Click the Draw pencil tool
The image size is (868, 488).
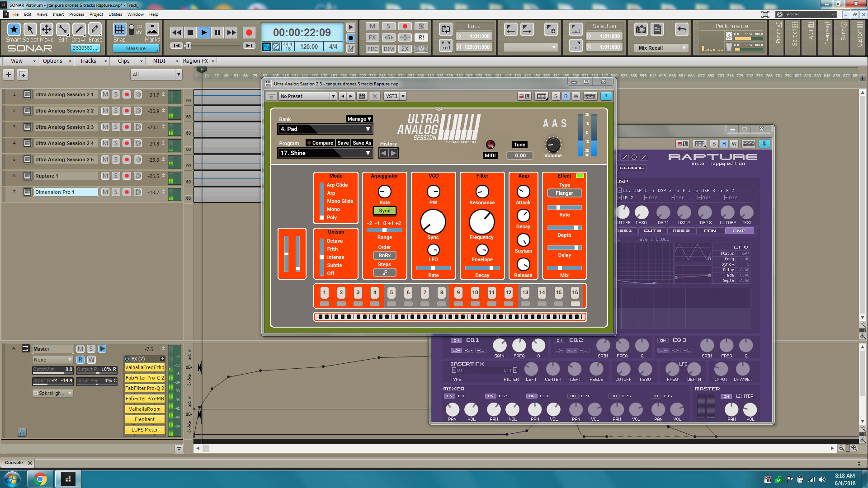tap(79, 30)
